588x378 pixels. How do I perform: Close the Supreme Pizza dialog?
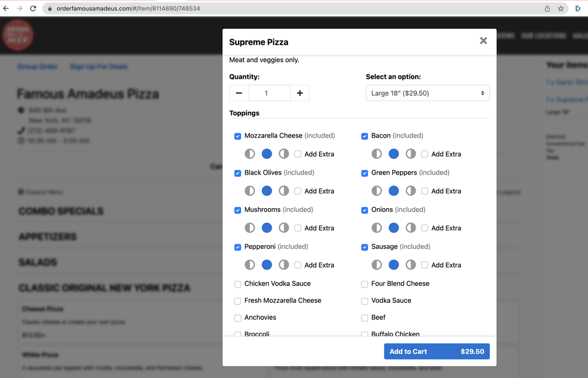(483, 41)
